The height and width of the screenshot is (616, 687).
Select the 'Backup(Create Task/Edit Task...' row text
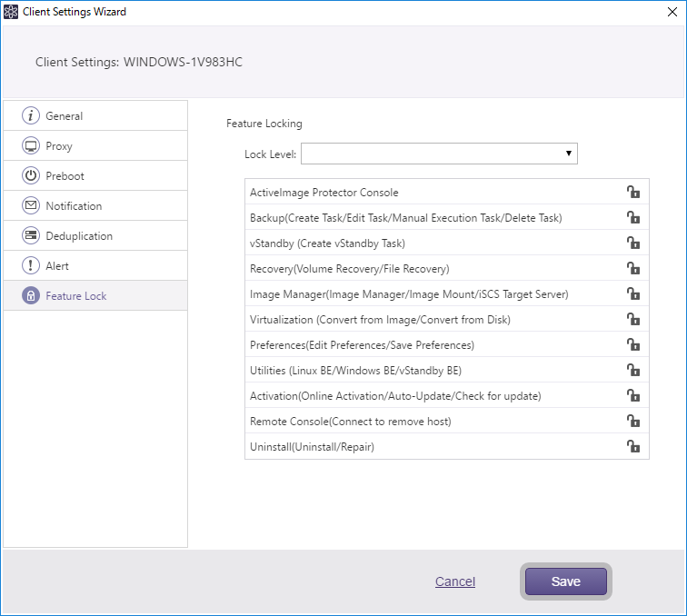(405, 218)
